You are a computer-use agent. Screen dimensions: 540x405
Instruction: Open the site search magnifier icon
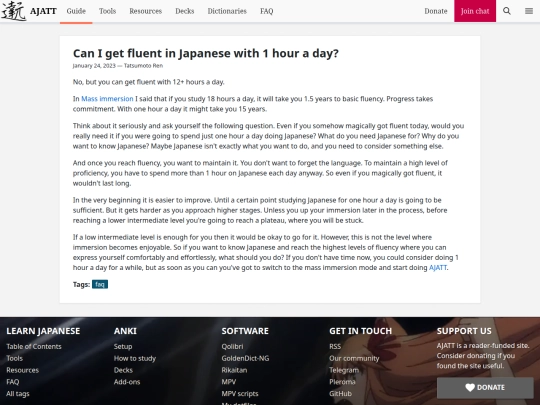pyautogui.click(x=507, y=11)
